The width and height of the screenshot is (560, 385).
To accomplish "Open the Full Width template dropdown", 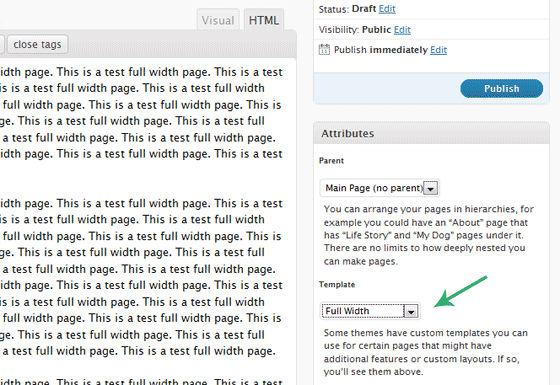I will 370,311.
